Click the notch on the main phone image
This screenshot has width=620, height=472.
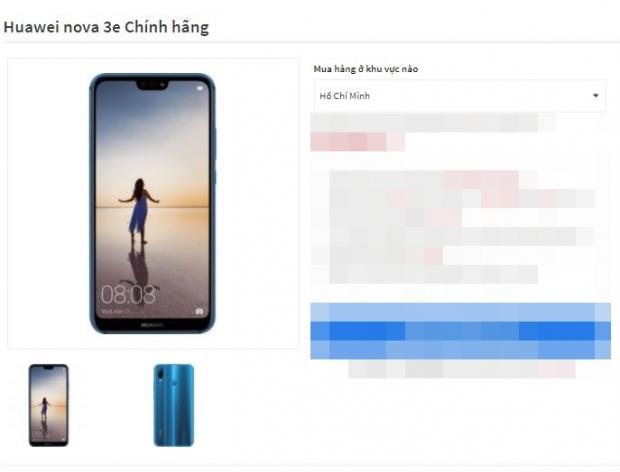[153, 85]
